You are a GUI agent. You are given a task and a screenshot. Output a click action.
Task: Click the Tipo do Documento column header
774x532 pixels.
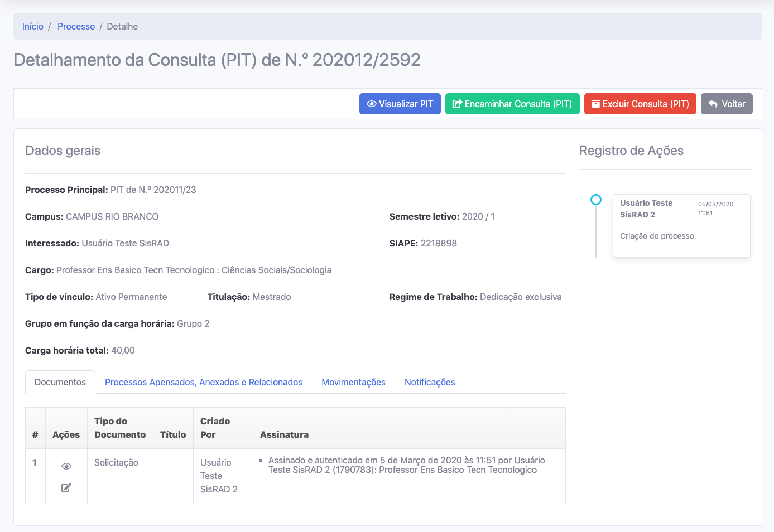(x=119, y=428)
